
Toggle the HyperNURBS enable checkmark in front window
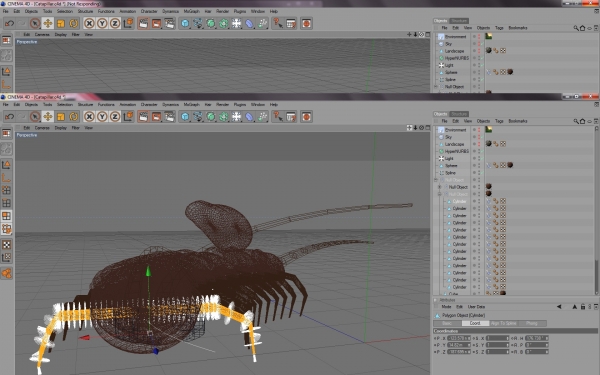pyautogui.click(x=483, y=151)
